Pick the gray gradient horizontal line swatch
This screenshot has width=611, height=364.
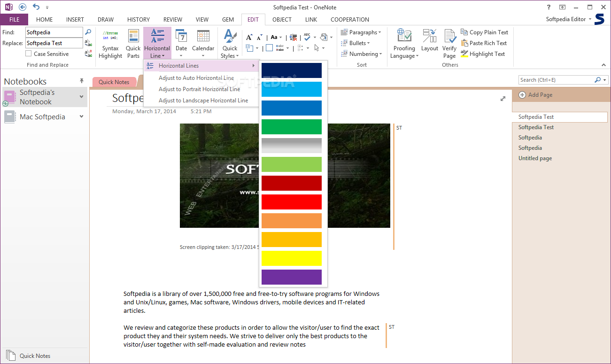click(292, 146)
